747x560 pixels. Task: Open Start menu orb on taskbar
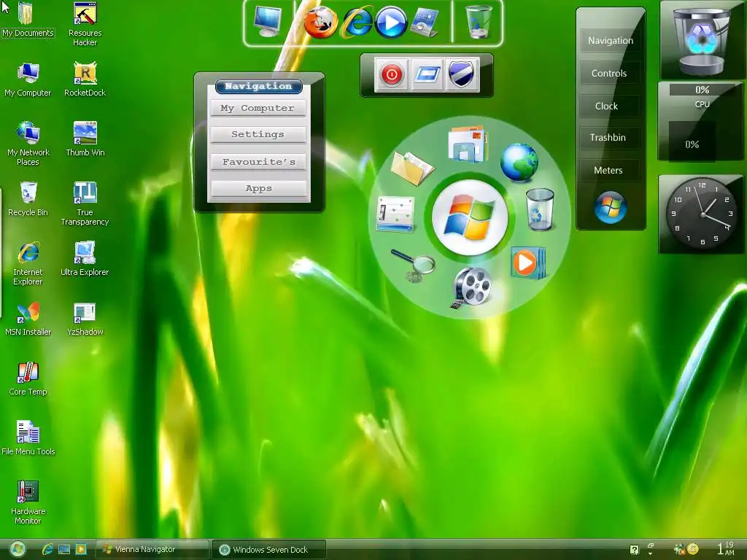coord(18,550)
